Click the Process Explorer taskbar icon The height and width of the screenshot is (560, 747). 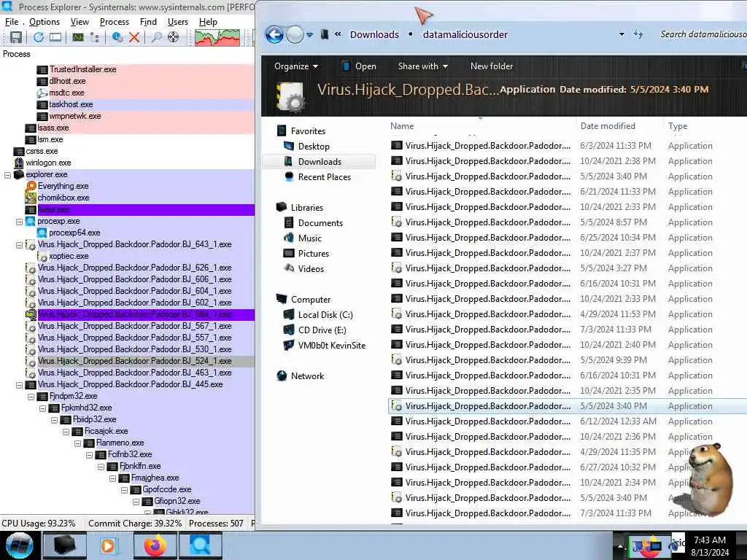200,545
